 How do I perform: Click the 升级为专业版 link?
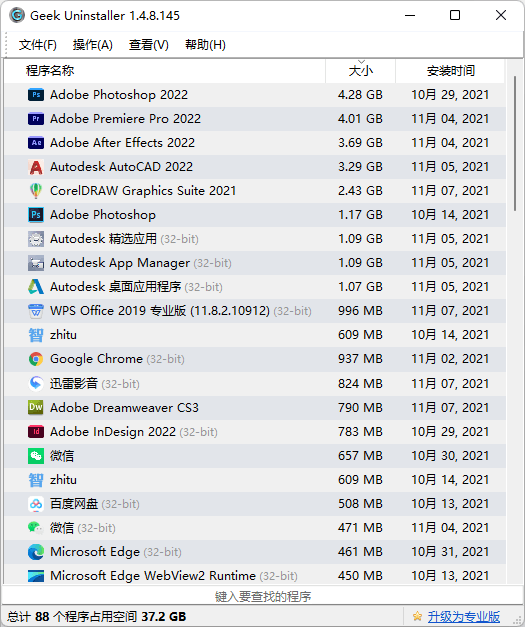463,617
